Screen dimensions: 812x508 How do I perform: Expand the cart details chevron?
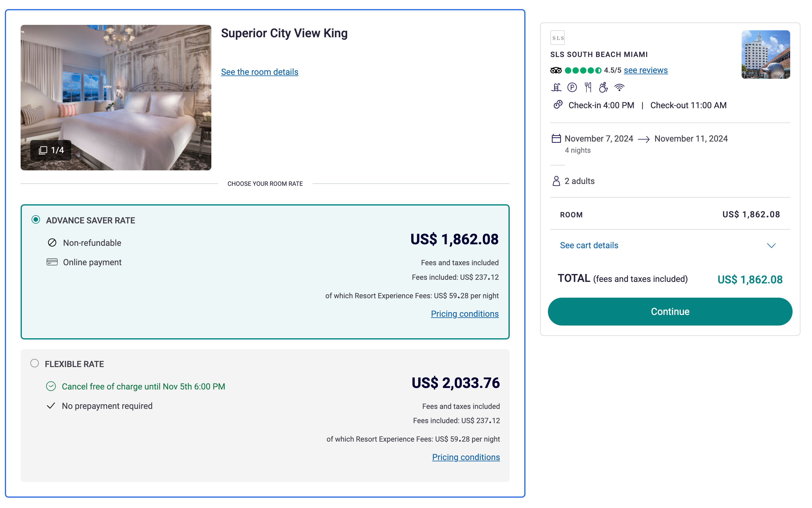(x=771, y=246)
